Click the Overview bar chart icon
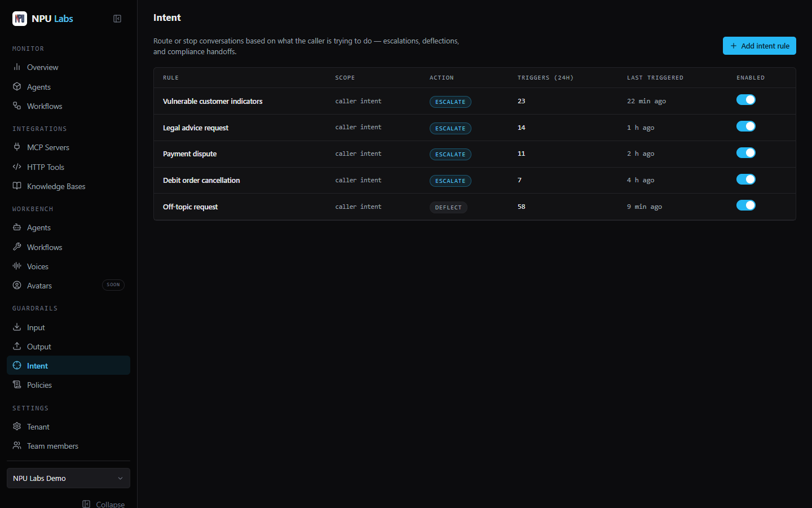 tap(17, 67)
